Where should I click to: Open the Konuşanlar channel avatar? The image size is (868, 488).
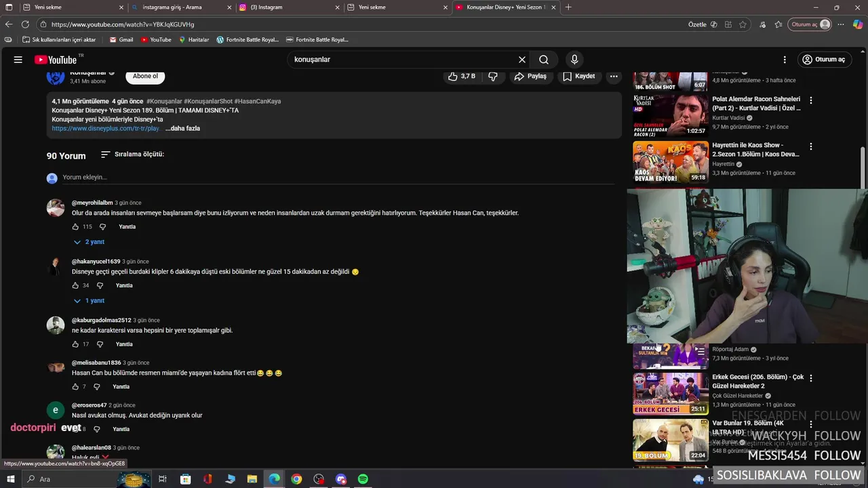tap(56, 77)
